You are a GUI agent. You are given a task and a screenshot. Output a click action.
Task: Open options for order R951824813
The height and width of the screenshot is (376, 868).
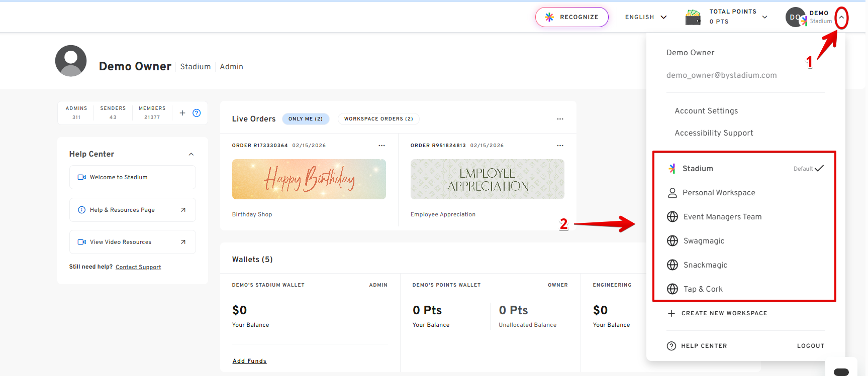[x=560, y=146]
